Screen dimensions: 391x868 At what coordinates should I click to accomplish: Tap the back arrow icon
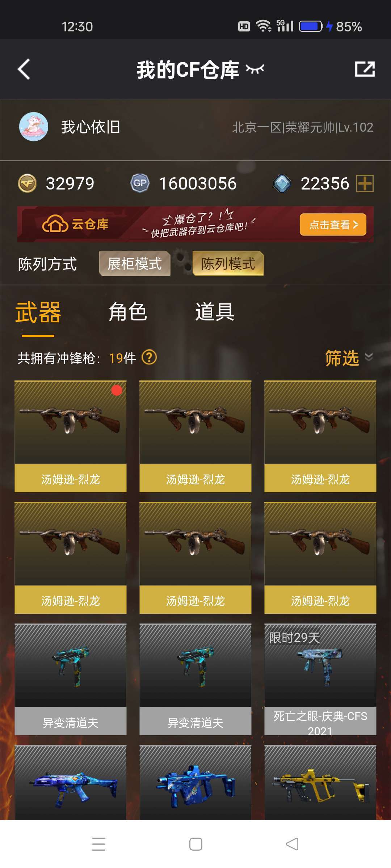click(x=24, y=69)
